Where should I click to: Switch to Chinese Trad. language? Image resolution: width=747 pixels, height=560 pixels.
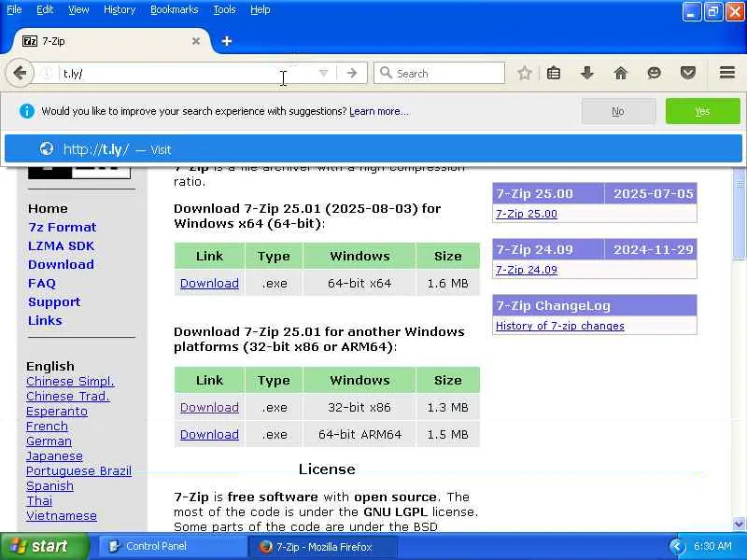(x=67, y=396)
